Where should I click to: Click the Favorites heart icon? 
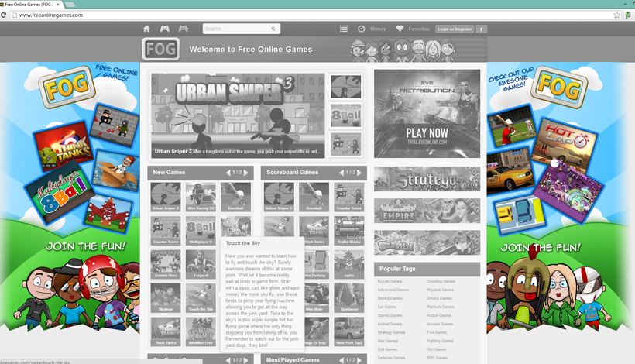[x=400, y=29]
